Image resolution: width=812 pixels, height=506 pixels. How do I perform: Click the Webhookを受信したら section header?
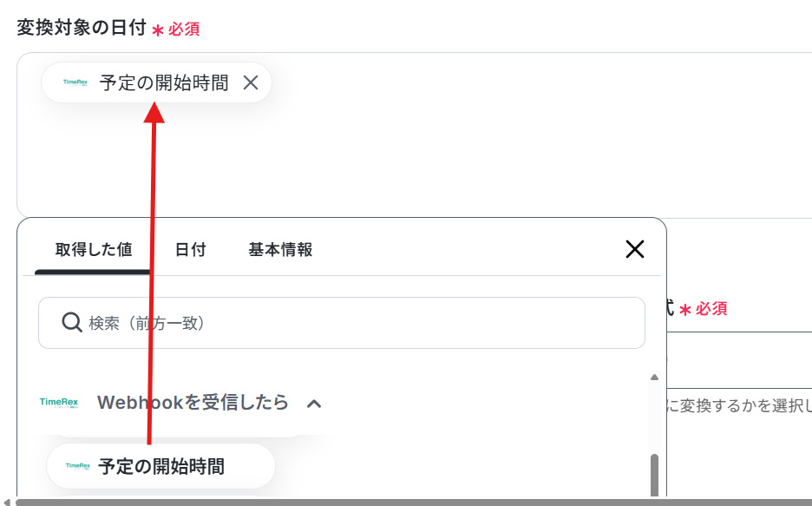pos(193,403)
